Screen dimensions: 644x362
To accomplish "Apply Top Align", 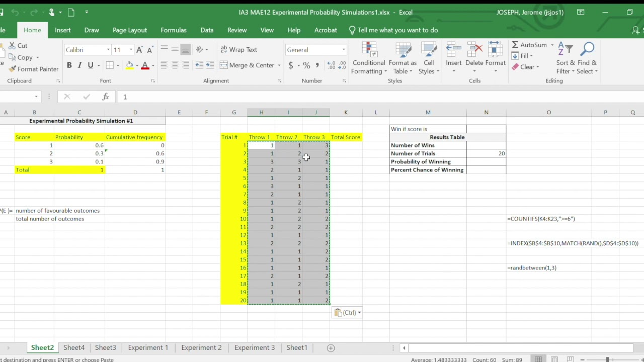I will coord(164,49).
